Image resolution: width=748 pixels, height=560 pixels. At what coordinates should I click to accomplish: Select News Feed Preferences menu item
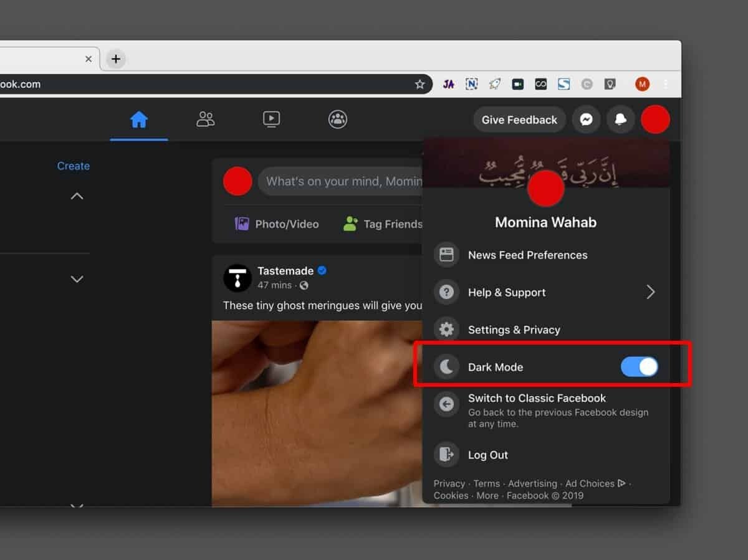point(527,255)
